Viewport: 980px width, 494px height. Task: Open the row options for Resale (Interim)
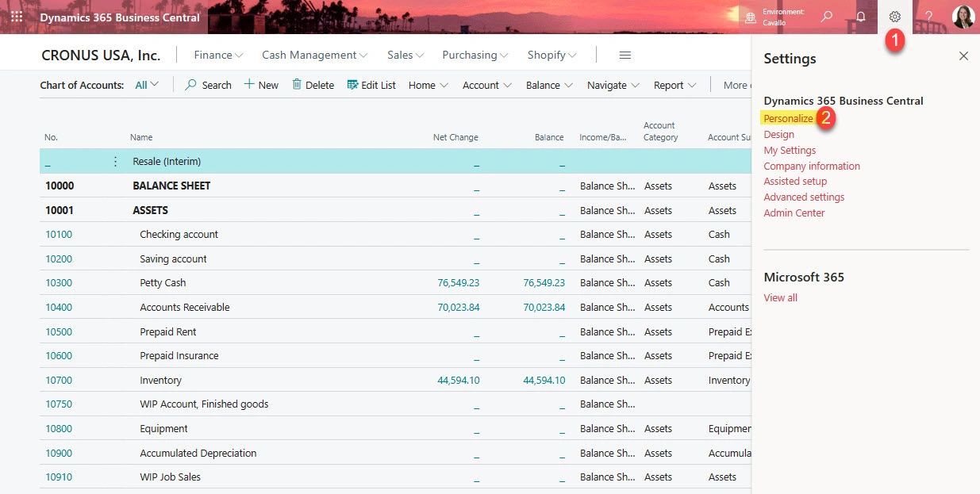[115, 161]
